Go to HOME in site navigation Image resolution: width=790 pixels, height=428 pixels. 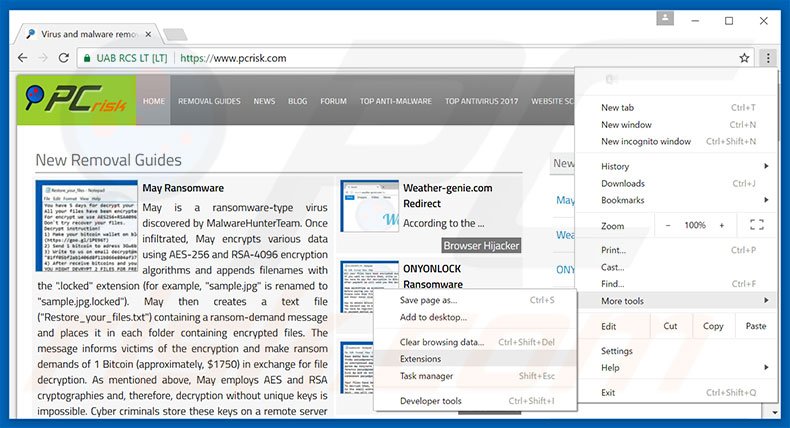coord(154,101)
